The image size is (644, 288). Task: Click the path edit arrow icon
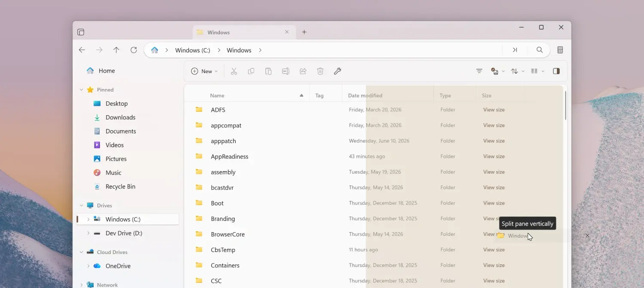click(515, 50)
